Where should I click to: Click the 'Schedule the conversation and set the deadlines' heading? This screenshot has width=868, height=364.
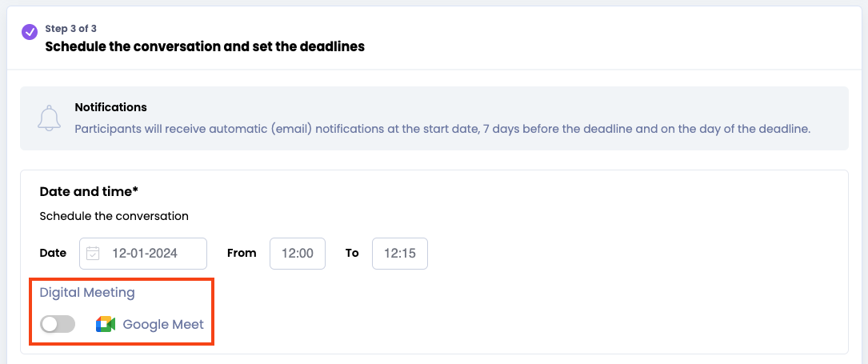(x=205, y=46)
